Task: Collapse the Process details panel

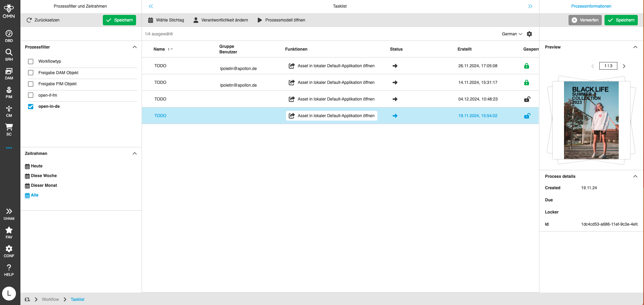Action: [635, 176]
